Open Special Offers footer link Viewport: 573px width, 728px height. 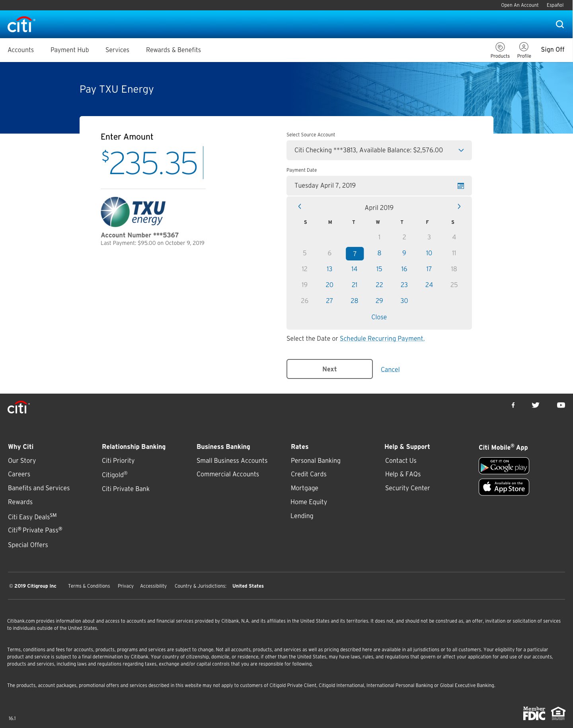pos(28,545)
